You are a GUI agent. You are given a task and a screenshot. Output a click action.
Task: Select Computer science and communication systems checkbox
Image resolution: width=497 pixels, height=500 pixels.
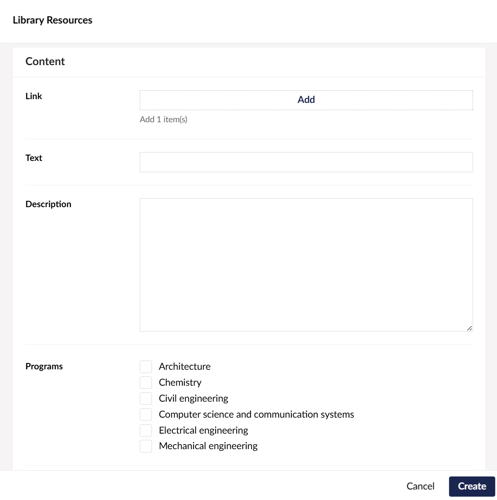click(x=146, y=414)
